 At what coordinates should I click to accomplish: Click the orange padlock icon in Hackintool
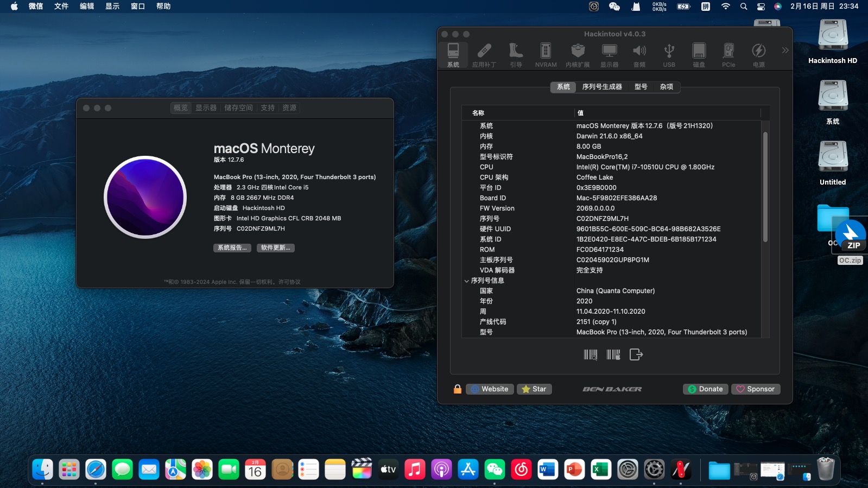(x=458, y=389)
